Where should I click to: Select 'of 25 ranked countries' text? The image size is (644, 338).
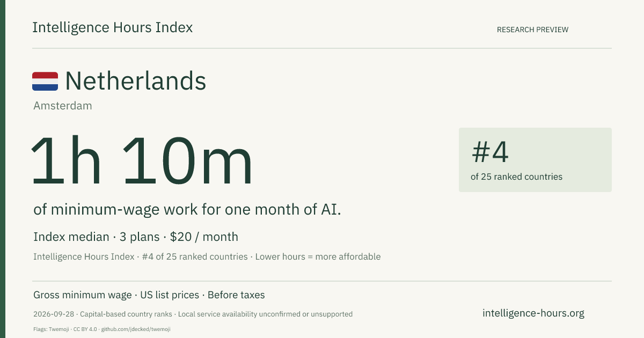click(x=516, y=177)
